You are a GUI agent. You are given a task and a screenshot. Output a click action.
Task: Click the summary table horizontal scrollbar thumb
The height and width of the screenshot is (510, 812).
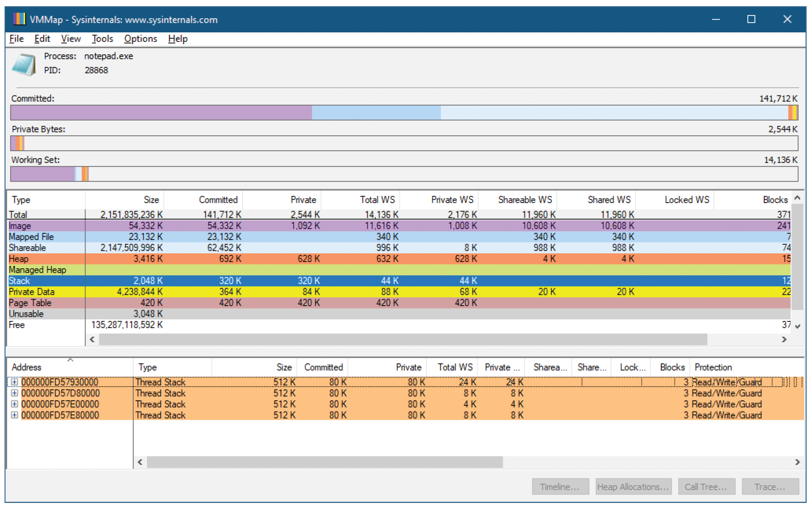[x=403, y=339]
